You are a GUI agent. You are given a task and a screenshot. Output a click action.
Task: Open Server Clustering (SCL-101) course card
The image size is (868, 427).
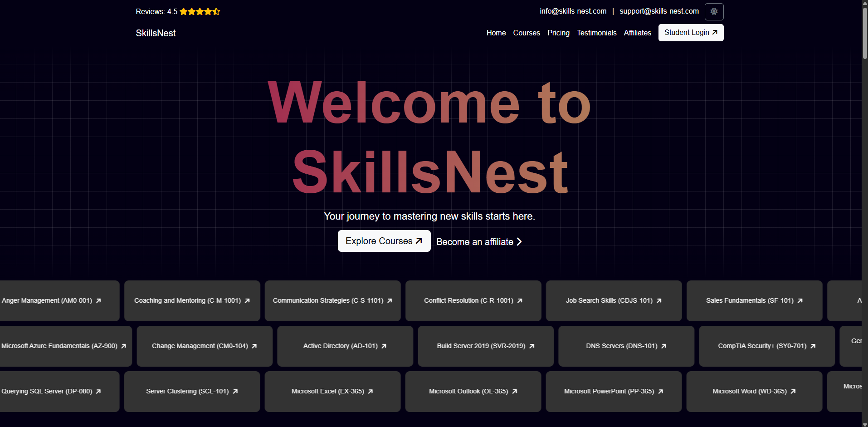[192, 391]
